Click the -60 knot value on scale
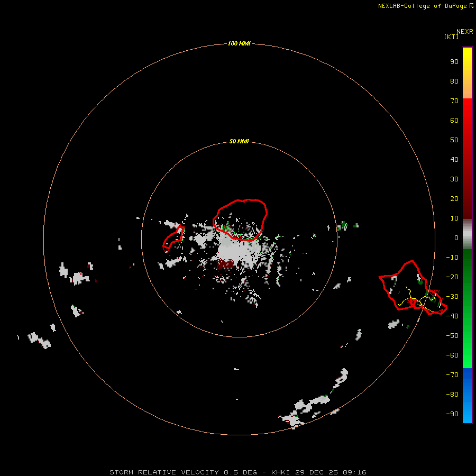The width and height of the screenshot is (476, 476). [x=452, y=355]
